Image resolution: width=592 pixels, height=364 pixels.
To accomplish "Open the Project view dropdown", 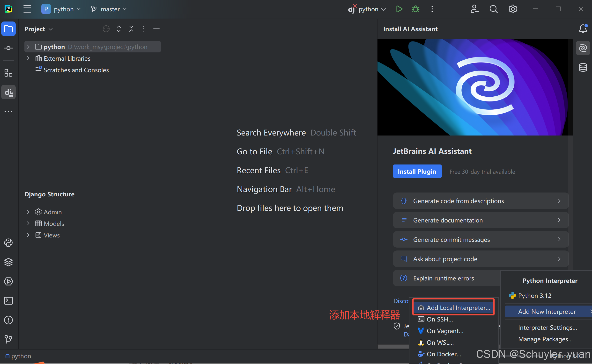I will pyautogui.click(x=38, y=29).
